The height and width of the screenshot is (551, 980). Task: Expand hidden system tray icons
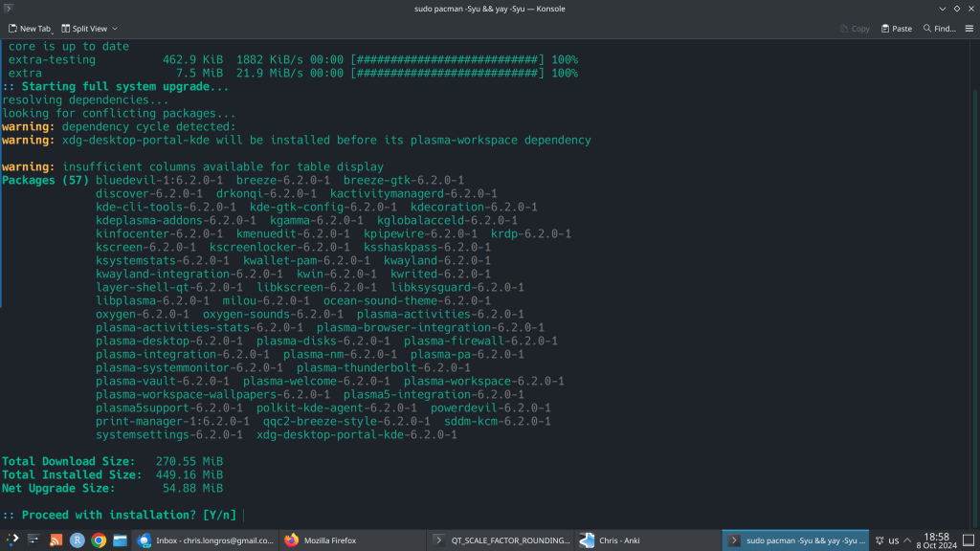pyautogui.click(x=908, y=540)
